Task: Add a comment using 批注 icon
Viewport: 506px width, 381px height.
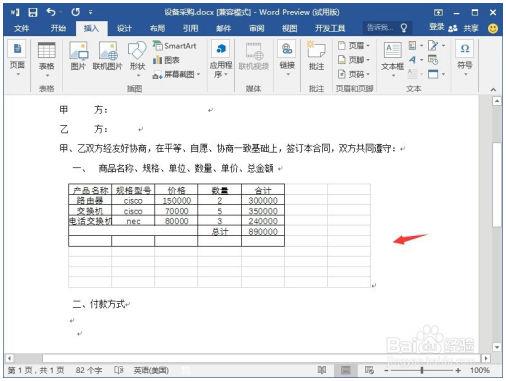Action: tap(316, 55)
